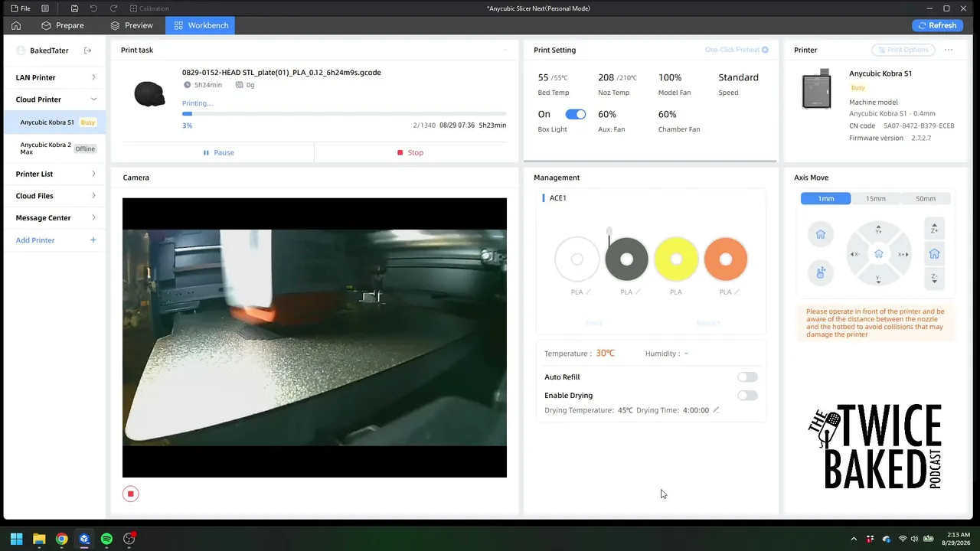Switch to the Workbench tab
Screen dimensions: 980x551
click(x=201, y=25)
